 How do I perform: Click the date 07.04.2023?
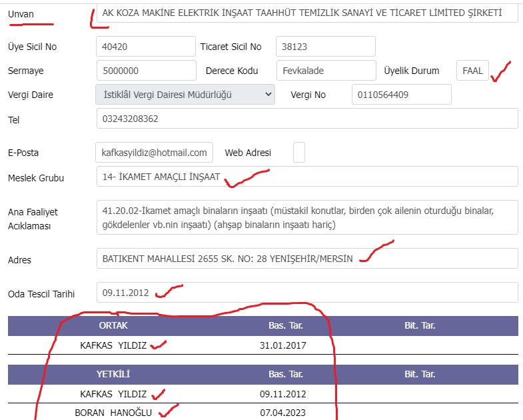coord(283,413)
